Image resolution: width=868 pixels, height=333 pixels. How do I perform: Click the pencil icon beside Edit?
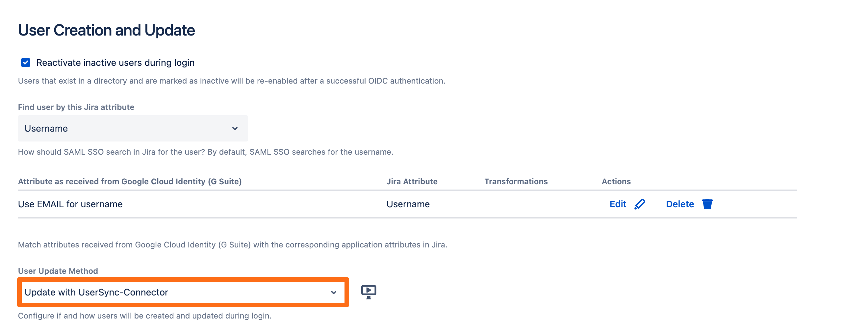pos(640,204)
